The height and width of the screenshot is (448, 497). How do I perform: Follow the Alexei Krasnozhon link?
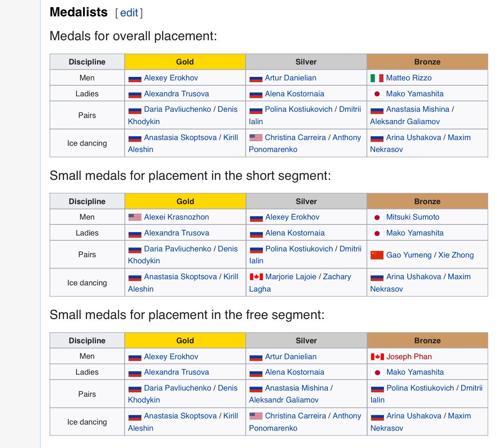tap(176, 217)
